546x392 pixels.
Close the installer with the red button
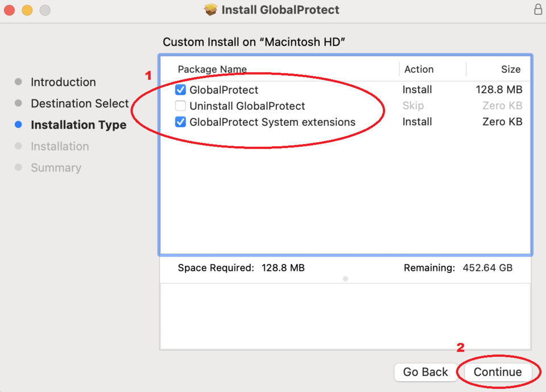click(9, 10)
